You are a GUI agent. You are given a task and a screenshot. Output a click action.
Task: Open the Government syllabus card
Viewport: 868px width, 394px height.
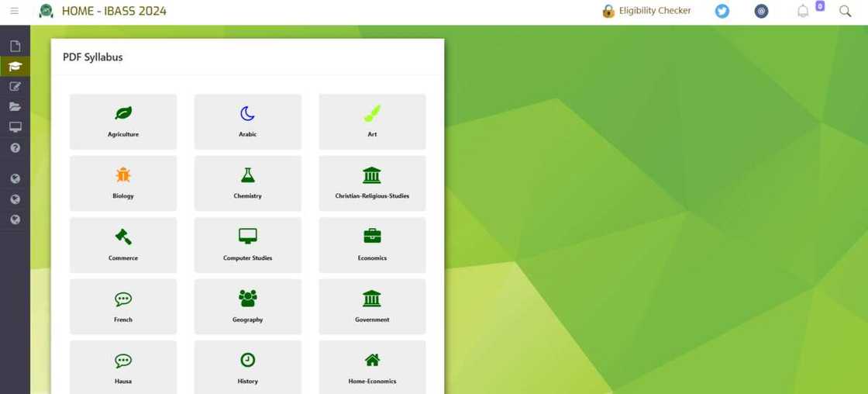(372, 306)
